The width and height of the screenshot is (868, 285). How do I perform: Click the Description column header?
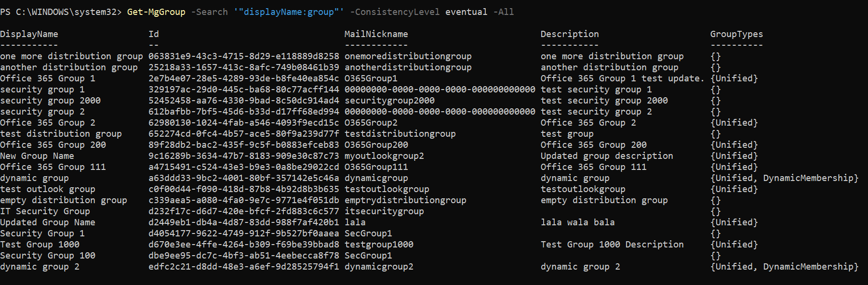570,34
